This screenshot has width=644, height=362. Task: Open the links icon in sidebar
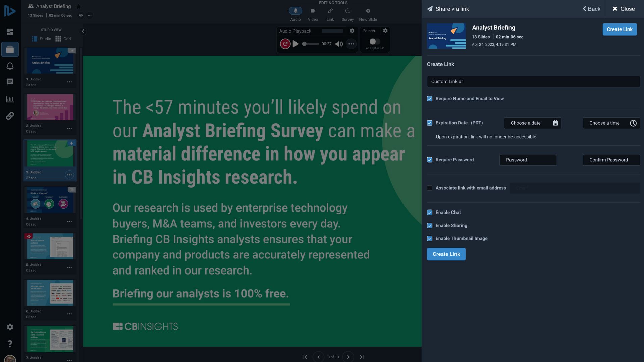click(x=10, y=116)
